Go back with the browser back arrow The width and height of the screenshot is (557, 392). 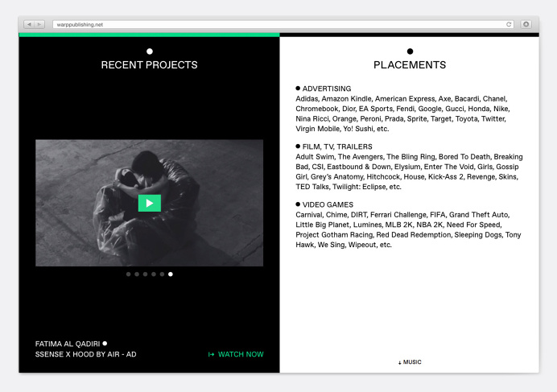29,25
